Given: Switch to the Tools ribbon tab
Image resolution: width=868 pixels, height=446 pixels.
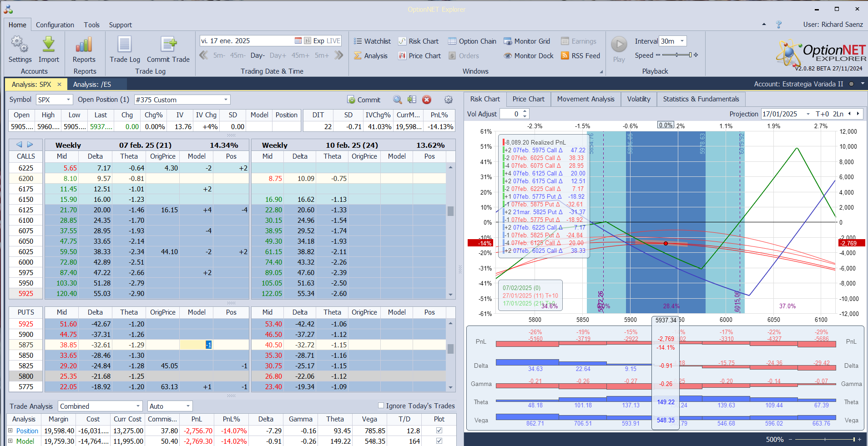Looking at the screenshot, I should pyautogui.click(x=91, y=25).
